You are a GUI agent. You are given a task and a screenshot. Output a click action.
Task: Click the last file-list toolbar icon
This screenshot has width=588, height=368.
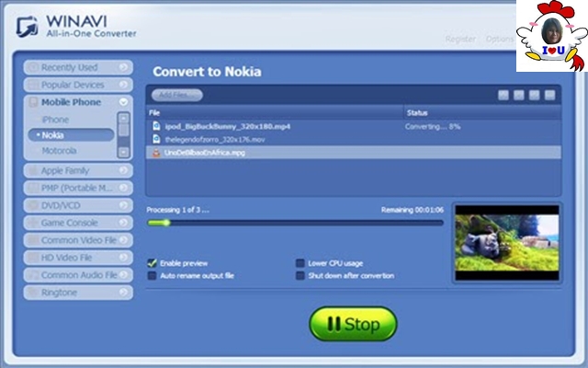[x=549, y=96]
